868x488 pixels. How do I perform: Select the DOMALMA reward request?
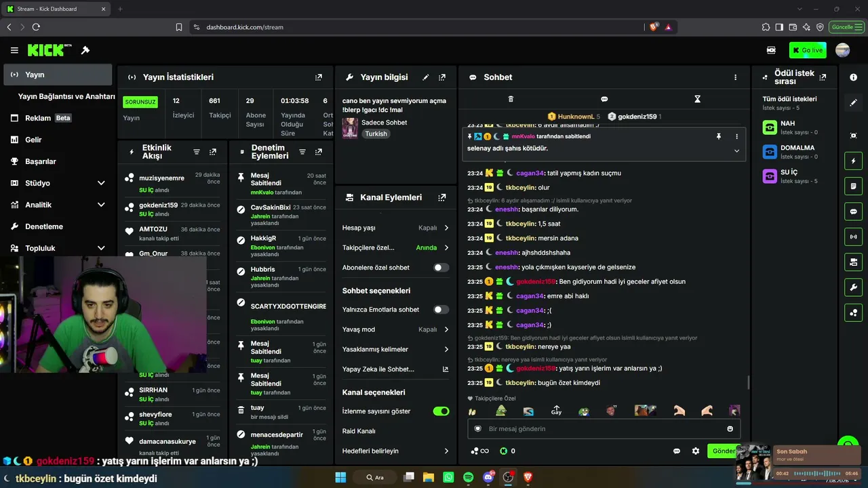795,152
